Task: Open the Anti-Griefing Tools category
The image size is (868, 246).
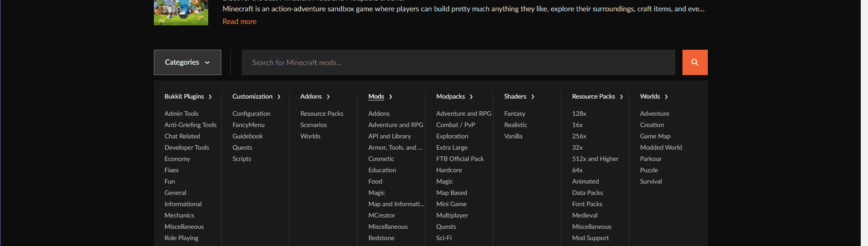Action: coord(191,125)
